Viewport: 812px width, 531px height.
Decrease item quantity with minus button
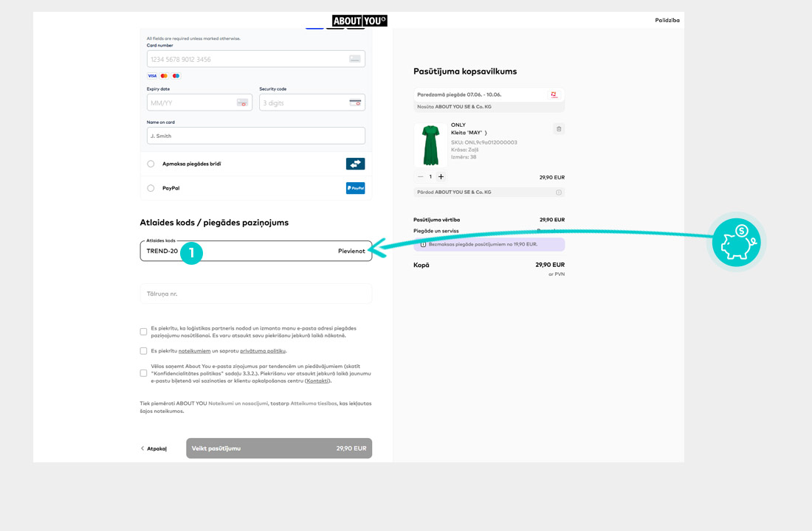[421, 177]
